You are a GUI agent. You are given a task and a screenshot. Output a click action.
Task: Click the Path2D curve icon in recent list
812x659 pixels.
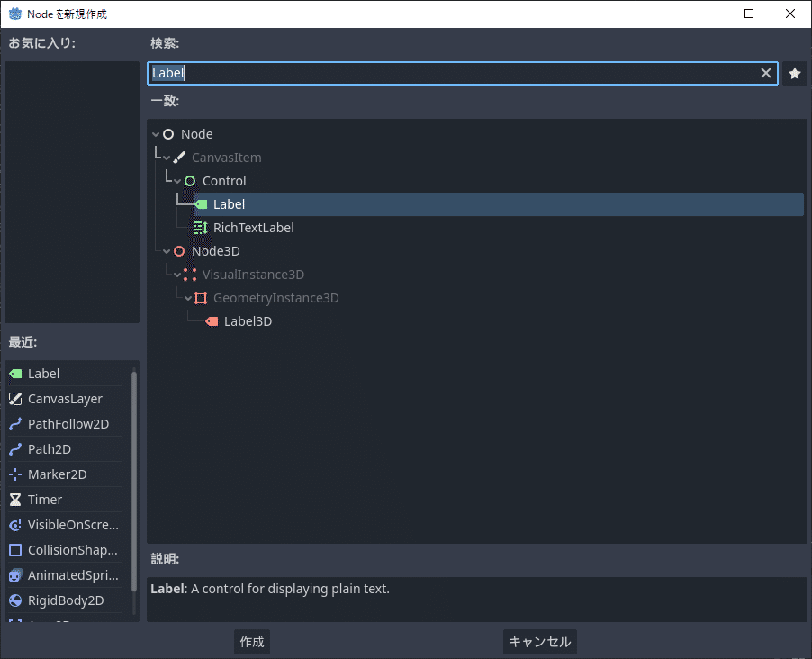pyautogui.click(x=15, y=449)
